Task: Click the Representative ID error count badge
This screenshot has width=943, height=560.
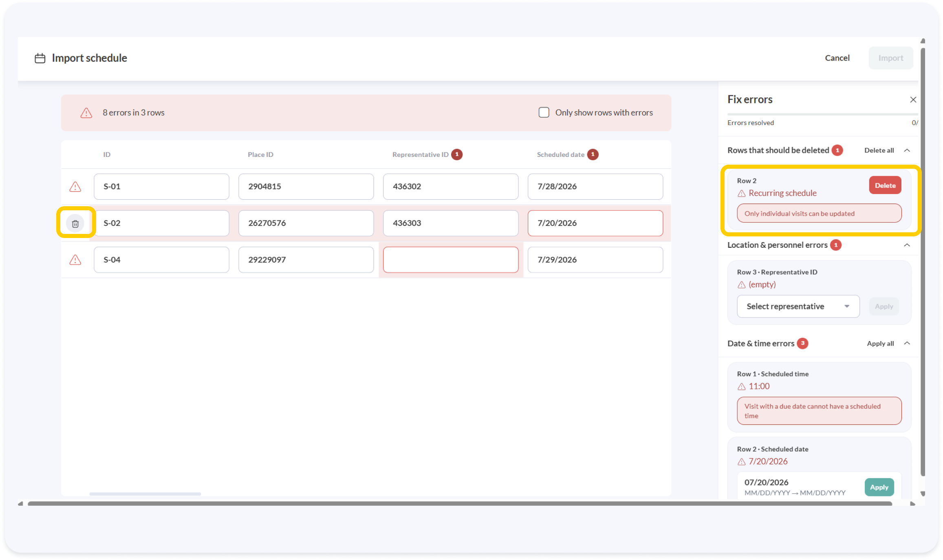Action: coord(457,154)
